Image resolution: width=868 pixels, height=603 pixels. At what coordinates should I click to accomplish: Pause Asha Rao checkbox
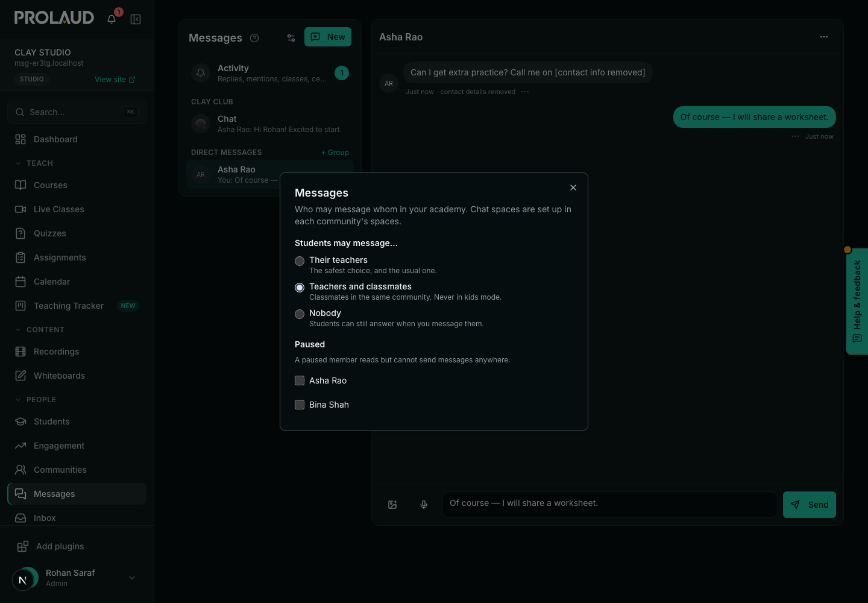[x=300, y=380]
